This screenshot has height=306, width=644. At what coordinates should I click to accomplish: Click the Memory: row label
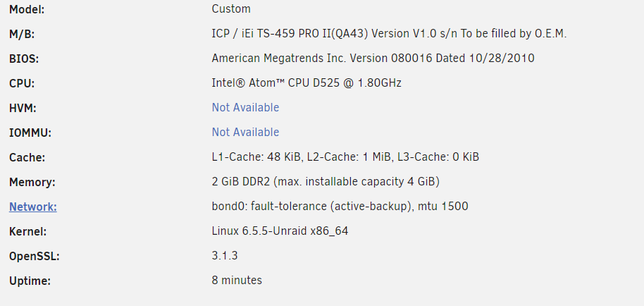(32, 183)
